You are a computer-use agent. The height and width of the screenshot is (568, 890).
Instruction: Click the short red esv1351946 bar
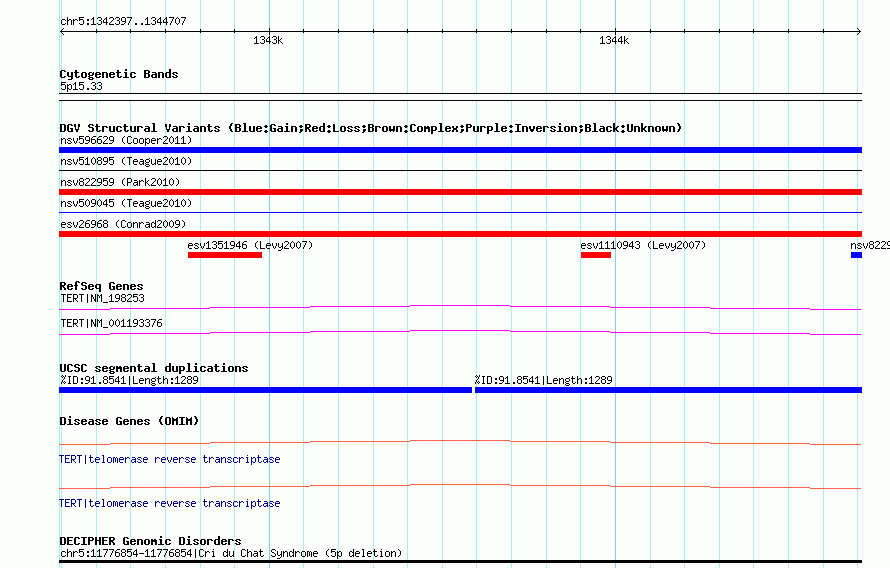(225, 255)
